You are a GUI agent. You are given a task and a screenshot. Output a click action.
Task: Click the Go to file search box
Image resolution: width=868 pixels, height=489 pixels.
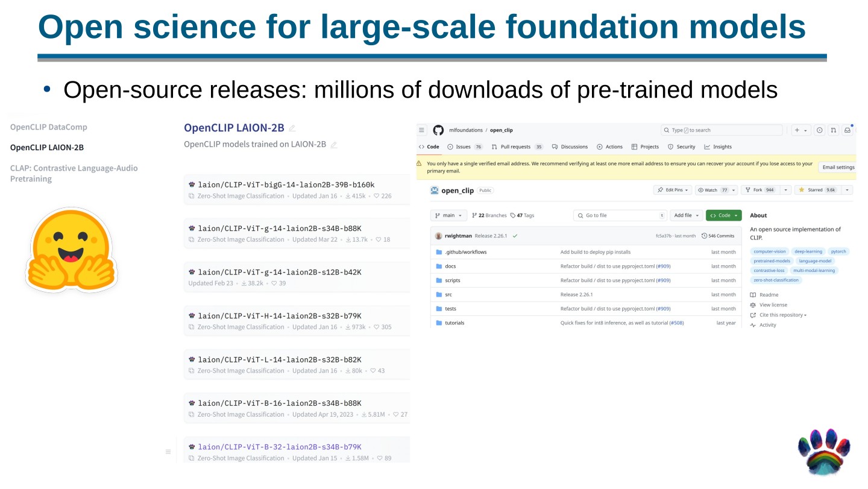point(620,215)
